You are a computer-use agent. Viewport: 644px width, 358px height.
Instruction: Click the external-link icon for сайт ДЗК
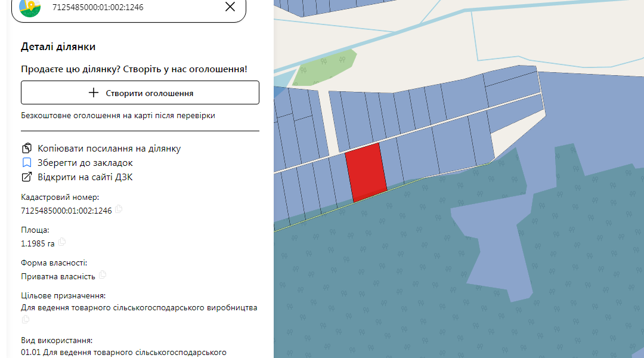point(26,177)
